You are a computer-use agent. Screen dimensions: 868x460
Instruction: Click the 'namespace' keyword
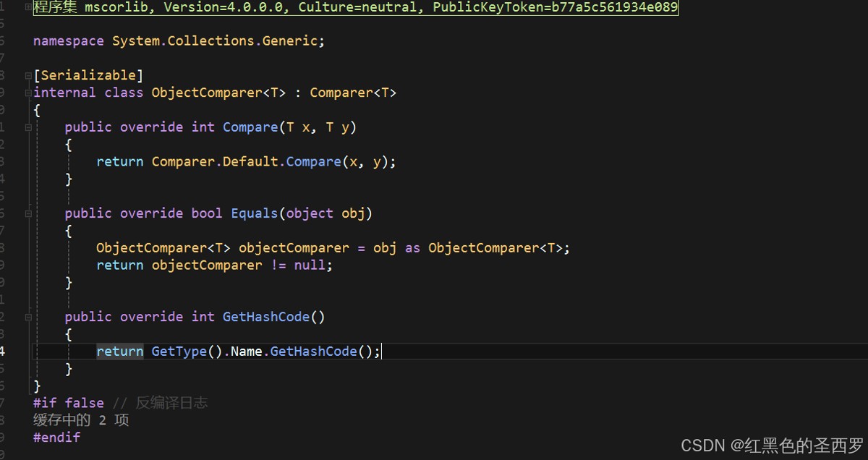69,41
